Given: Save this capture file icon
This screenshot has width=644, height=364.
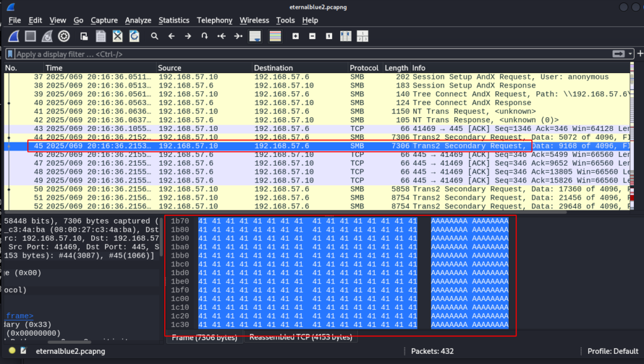Looking at the screenshot, I should [x=101, y=36].
